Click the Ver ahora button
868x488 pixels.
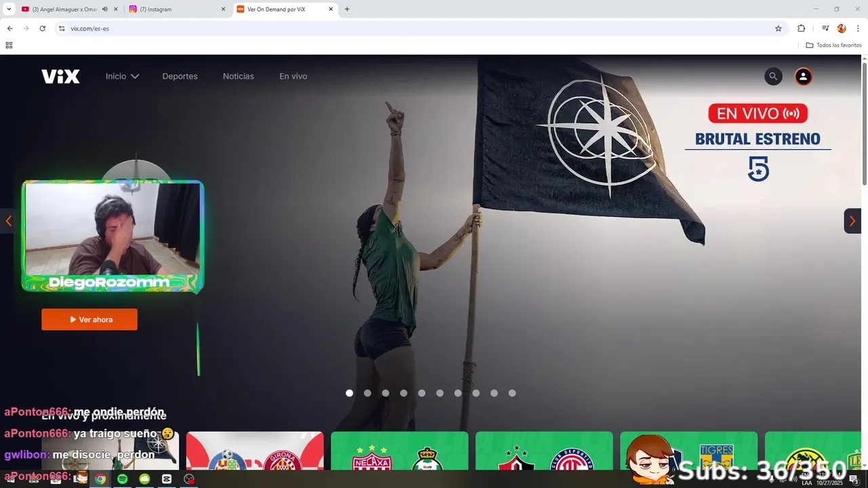coord(90,320)
